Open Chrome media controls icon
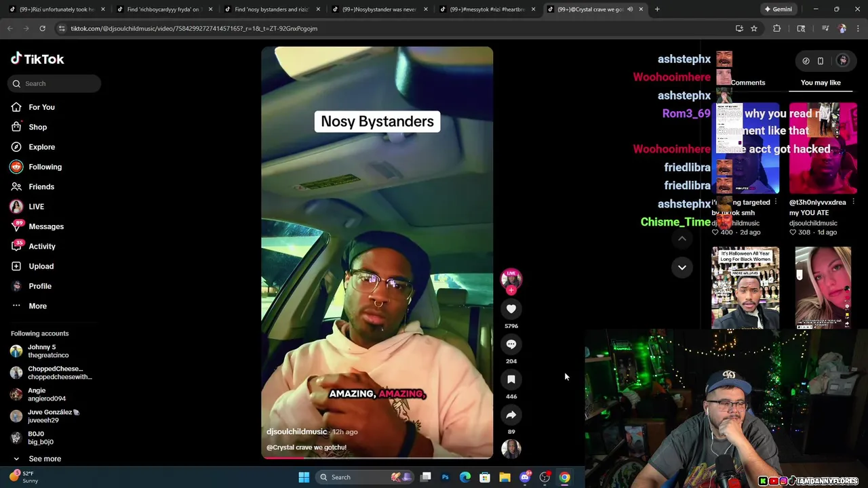This screenshot has width=868, height=488. pyautogui.click(x=825, y=28)
